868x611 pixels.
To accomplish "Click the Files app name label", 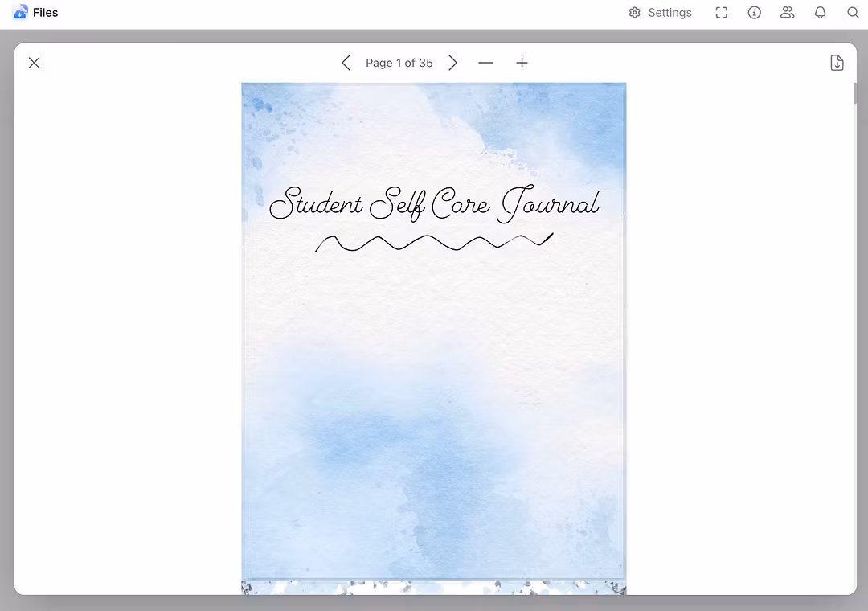I will pyautogui.click(x=46, y=13).
